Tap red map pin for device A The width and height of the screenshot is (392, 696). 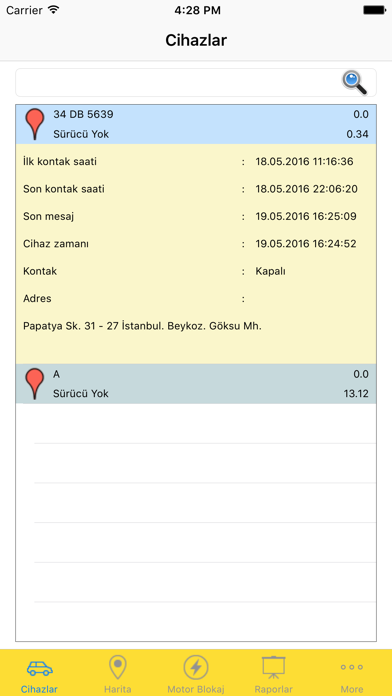[x=35, y=384]
